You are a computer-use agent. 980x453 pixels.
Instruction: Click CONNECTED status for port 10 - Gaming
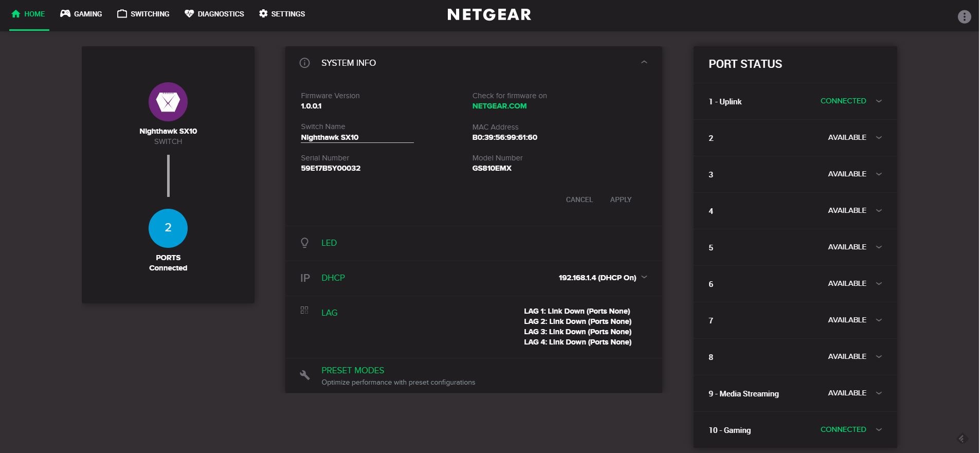coord(843,429)
